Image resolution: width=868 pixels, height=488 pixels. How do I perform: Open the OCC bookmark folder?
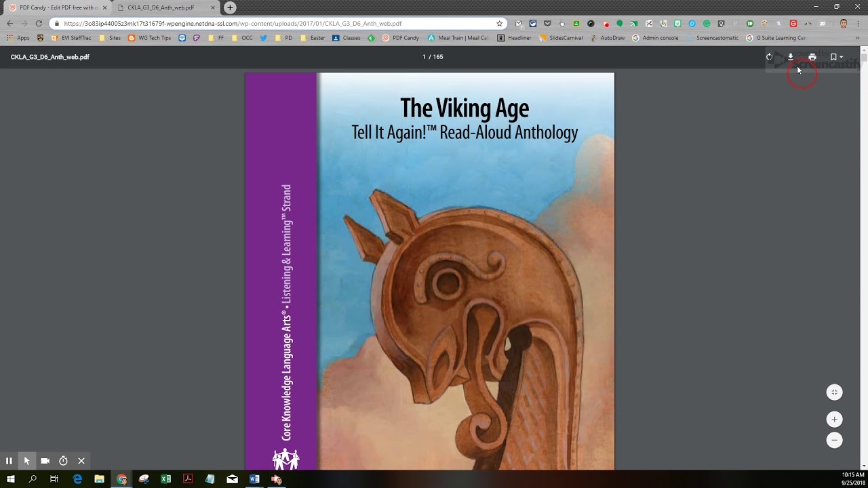242,38
